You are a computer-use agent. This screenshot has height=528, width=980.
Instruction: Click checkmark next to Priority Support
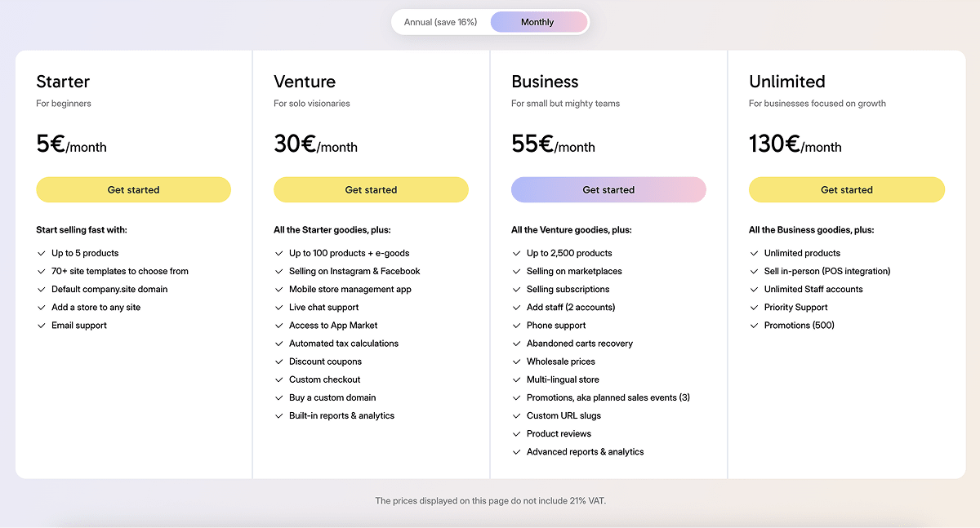[755, 308]
